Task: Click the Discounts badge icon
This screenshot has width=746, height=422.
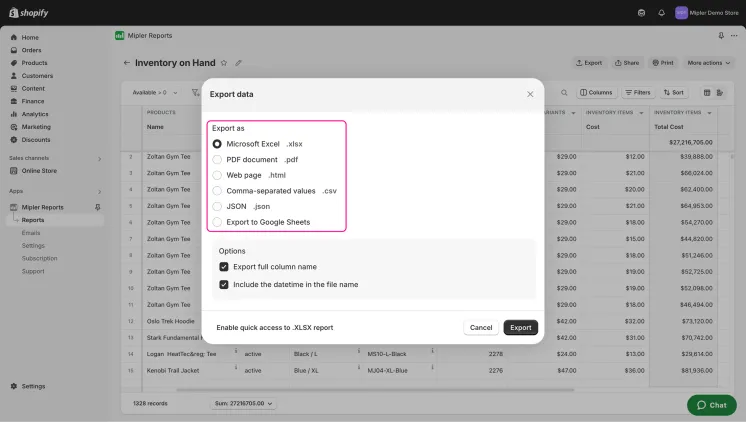Action: (x=14, y=140)
